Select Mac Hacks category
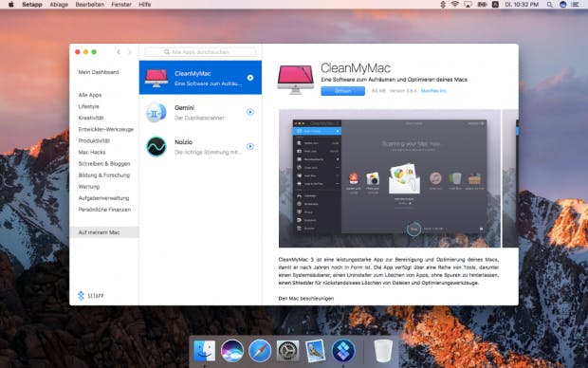Screen dimensions: 588x368 (x=92, y=153)
